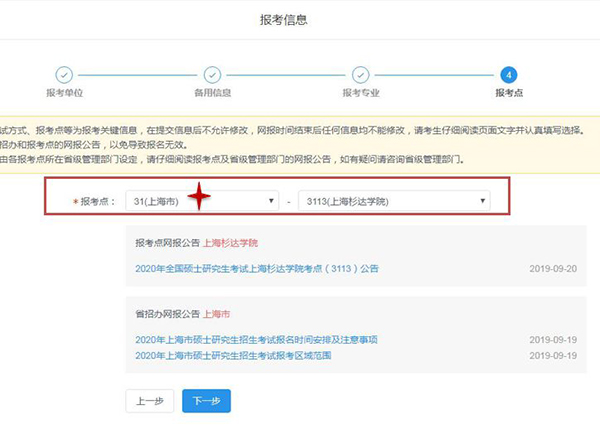Select the 报考单位 step label
Screen dimensions: 600x434
(64, 95)
